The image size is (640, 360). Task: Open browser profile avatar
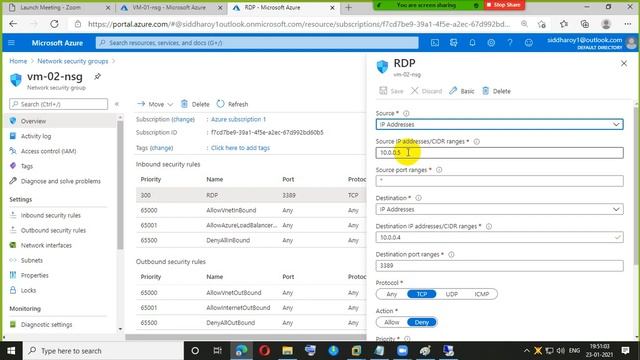click(x=606, y=24)
